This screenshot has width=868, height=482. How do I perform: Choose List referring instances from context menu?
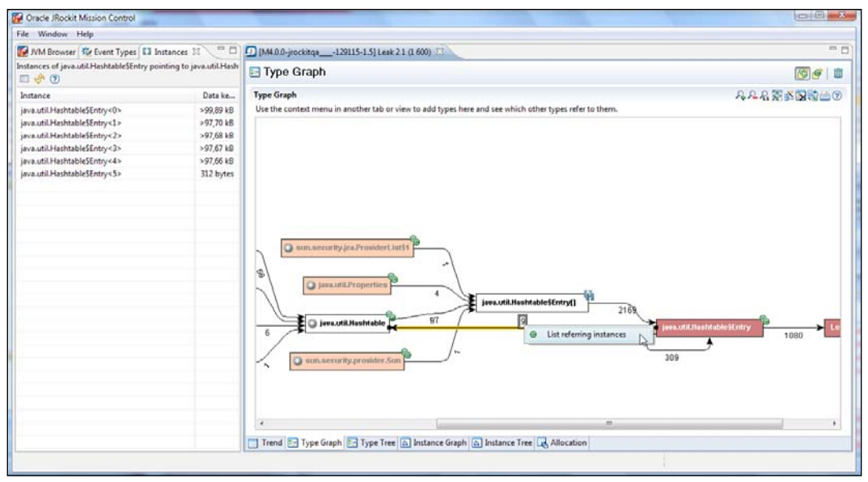click(x=586, y=334)
